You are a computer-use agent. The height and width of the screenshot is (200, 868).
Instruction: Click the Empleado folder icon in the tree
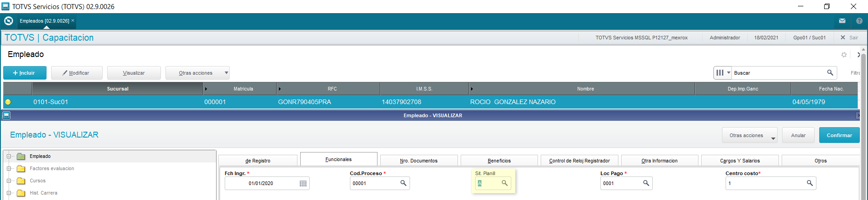click(x=21, y=157)
